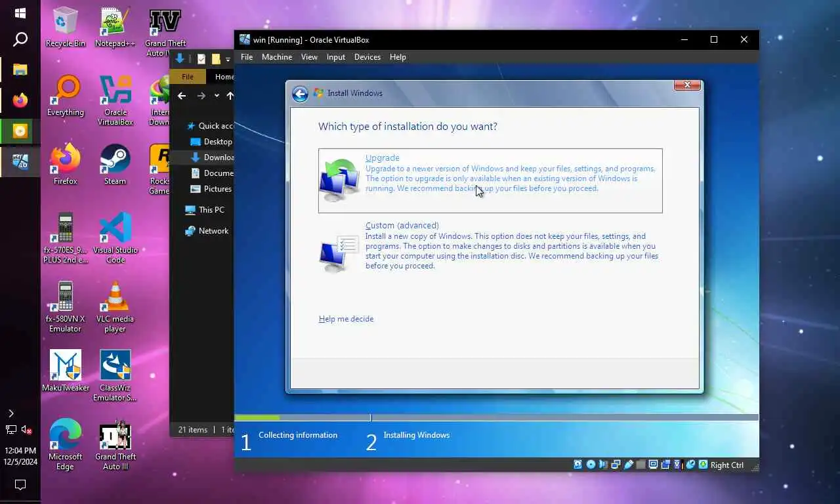Select Desktop in Explorer navigation pane
Image resolution: width=840 pixels, height=504 pixels.
coord(211,142)
